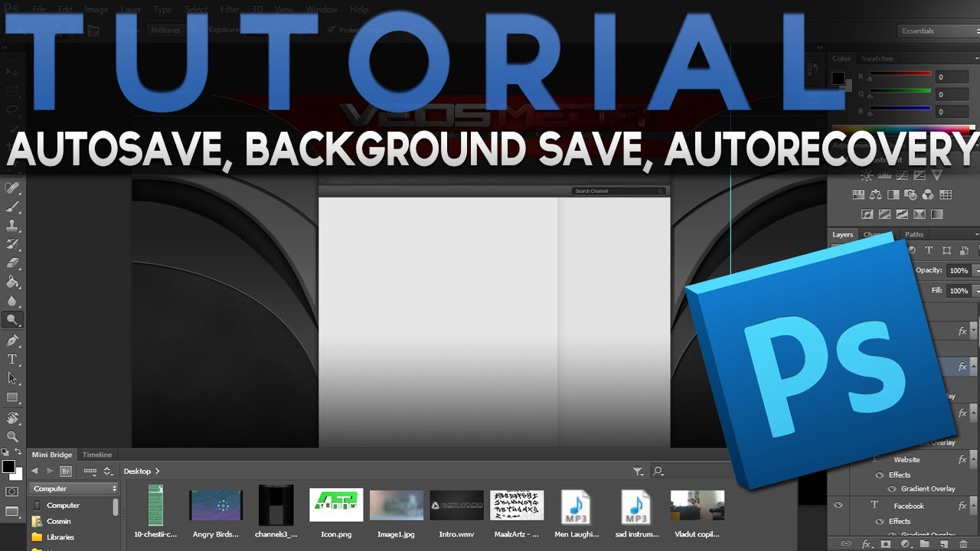Add a layer mask

[x=886, y=544]
